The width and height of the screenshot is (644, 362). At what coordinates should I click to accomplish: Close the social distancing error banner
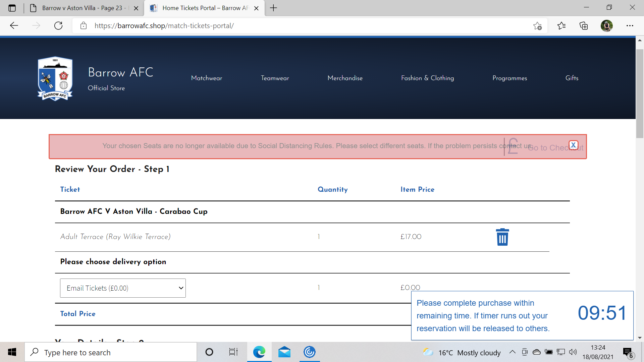tap(573, 145)
